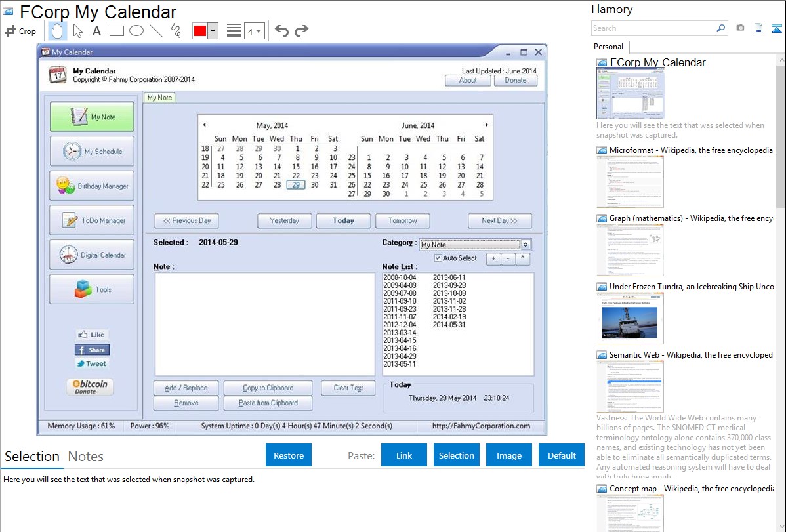Screen dimensions: 786x532
Task: Select note 2014-05-31 in Note List
Action: [449, 325]
